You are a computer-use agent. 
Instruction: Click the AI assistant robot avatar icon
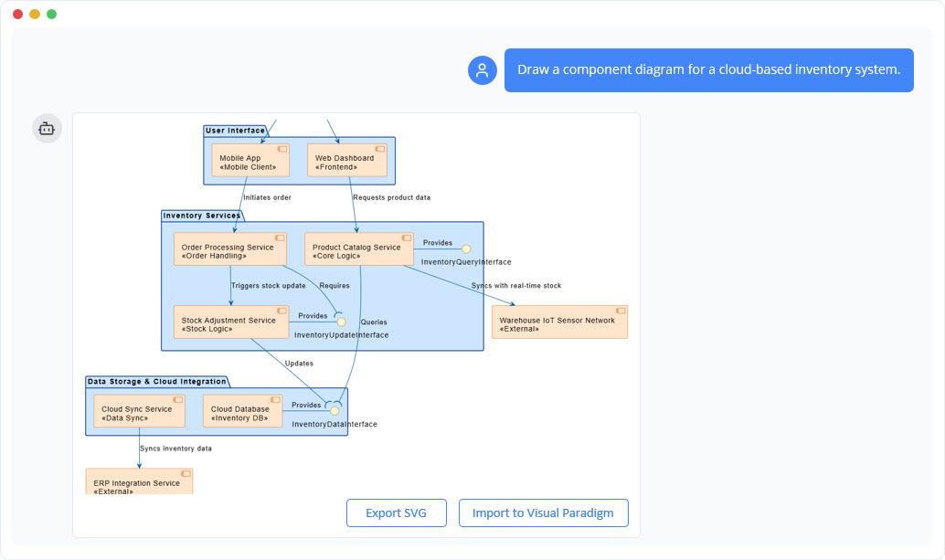(47, 128)
